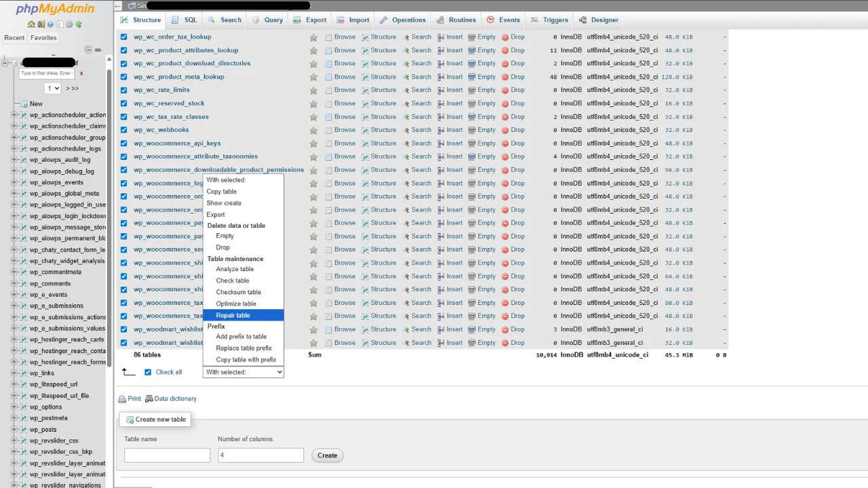
Task: Open navigation panel settings gear icon
Action: (x=69, y=24)
